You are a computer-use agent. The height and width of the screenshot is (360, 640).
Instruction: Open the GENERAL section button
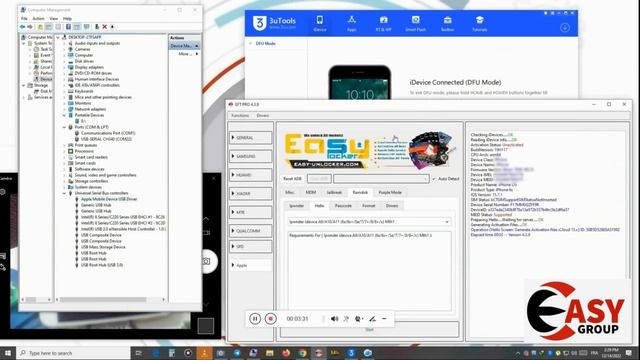(251, 138)
